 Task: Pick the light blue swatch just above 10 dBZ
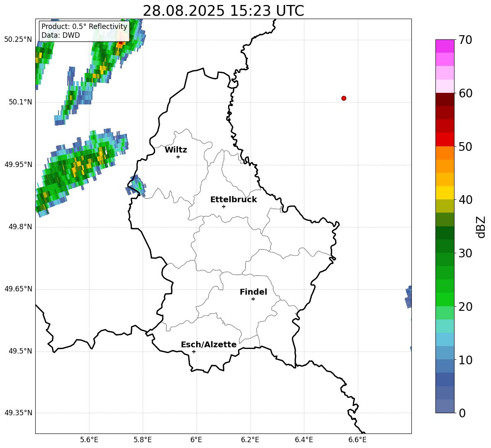pos(445,353)
